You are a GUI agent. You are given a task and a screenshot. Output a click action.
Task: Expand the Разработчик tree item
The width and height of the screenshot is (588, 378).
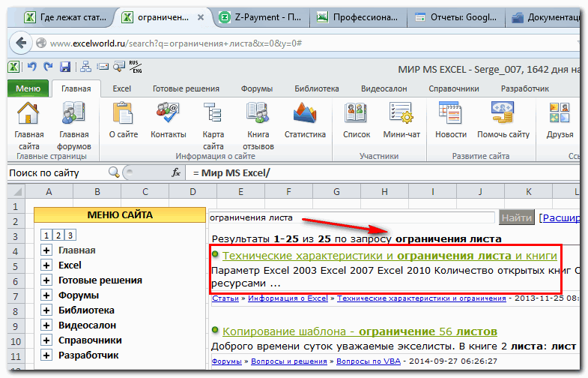(x=46, y=355)
